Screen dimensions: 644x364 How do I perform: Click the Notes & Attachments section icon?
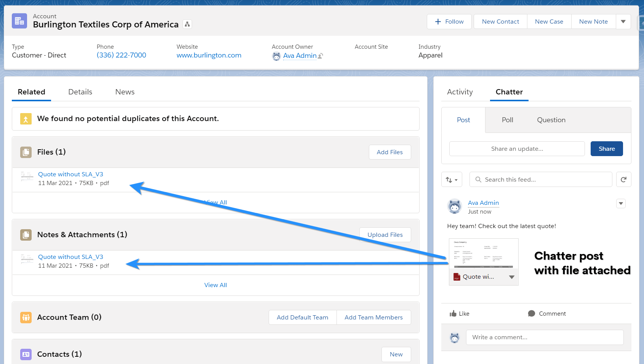click(26, 235)
